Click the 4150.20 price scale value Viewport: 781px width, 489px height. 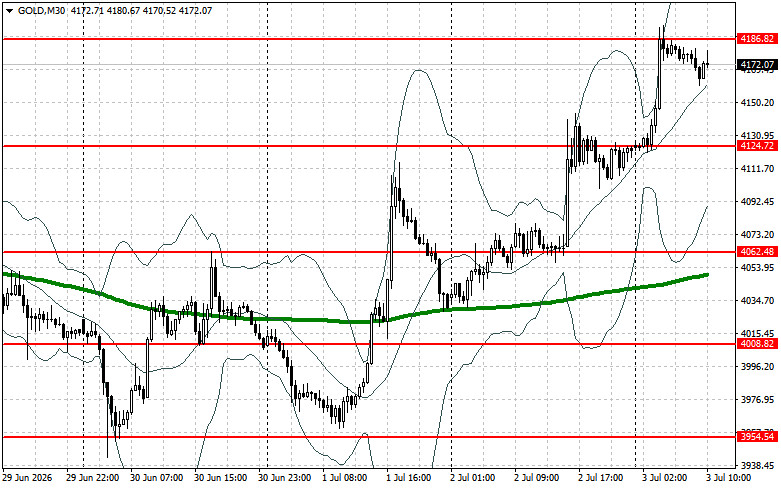(757, 103)
